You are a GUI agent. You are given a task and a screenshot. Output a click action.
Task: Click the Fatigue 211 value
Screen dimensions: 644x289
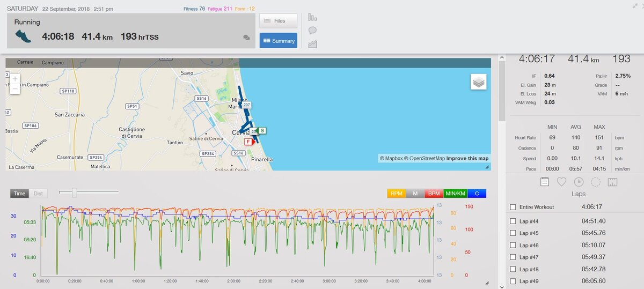pyautogui.click(x=221, y=9)
